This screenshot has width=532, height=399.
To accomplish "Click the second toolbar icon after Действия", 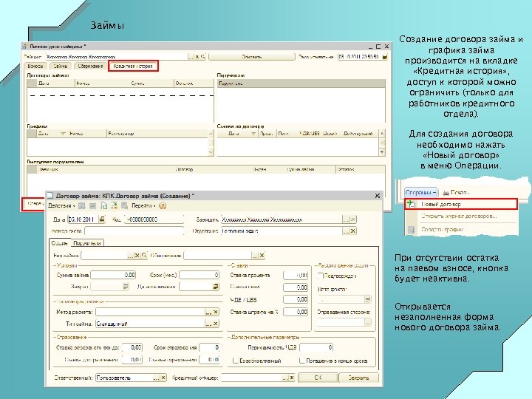I will click(92, 205).
